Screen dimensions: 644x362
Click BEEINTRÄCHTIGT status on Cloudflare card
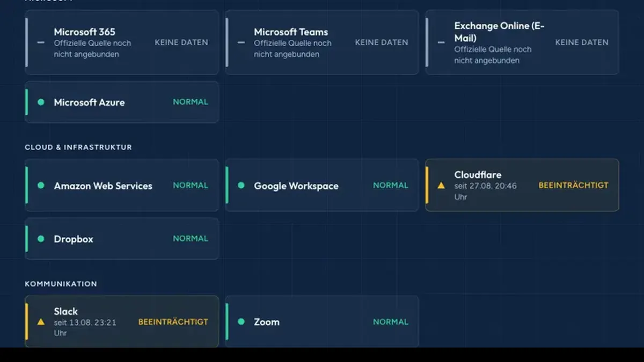pos(574,185)
